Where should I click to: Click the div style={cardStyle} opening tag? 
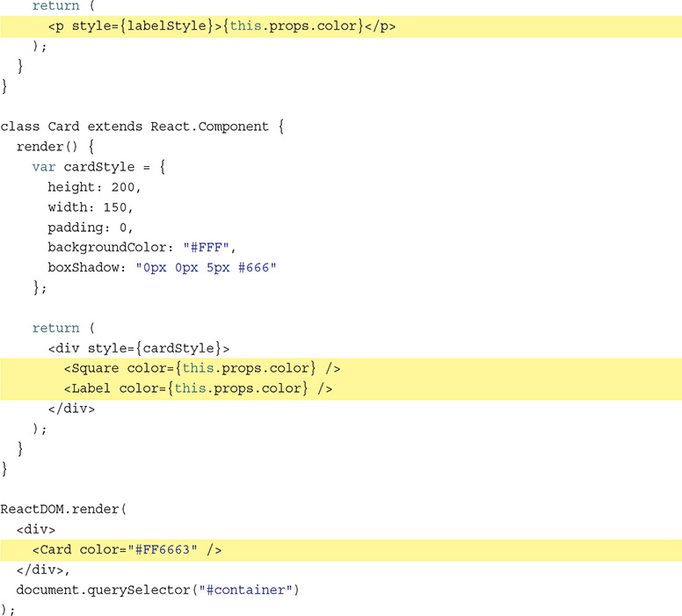139,348
